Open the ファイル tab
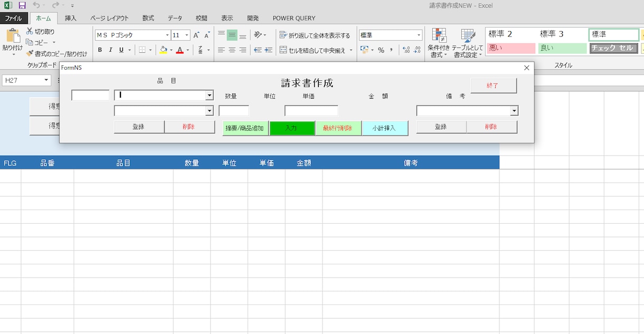The height and width of the screenshot is (334, 644). [14, 18]
